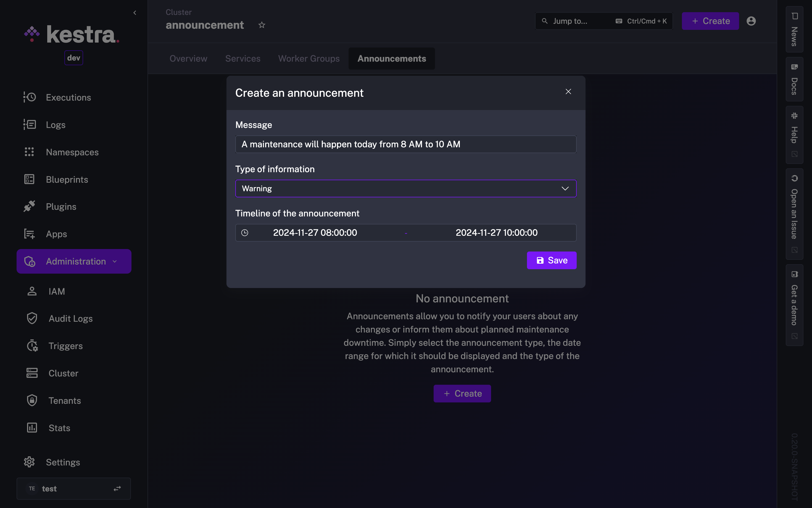Edit the Message text field
Image resolution: width=812 pixels, height=508 pixels.
click(x=405, y=144)
